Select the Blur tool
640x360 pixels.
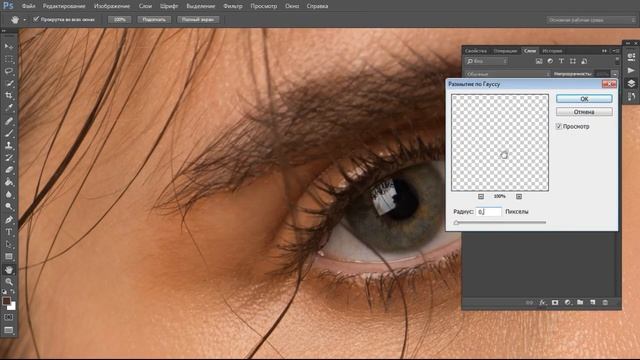(x=9, y=194)
